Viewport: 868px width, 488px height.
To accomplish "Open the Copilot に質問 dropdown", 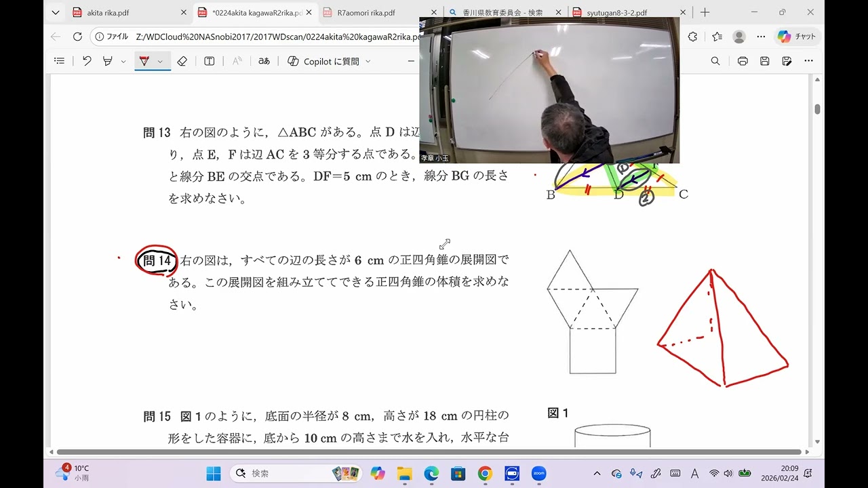I will 367,61.
